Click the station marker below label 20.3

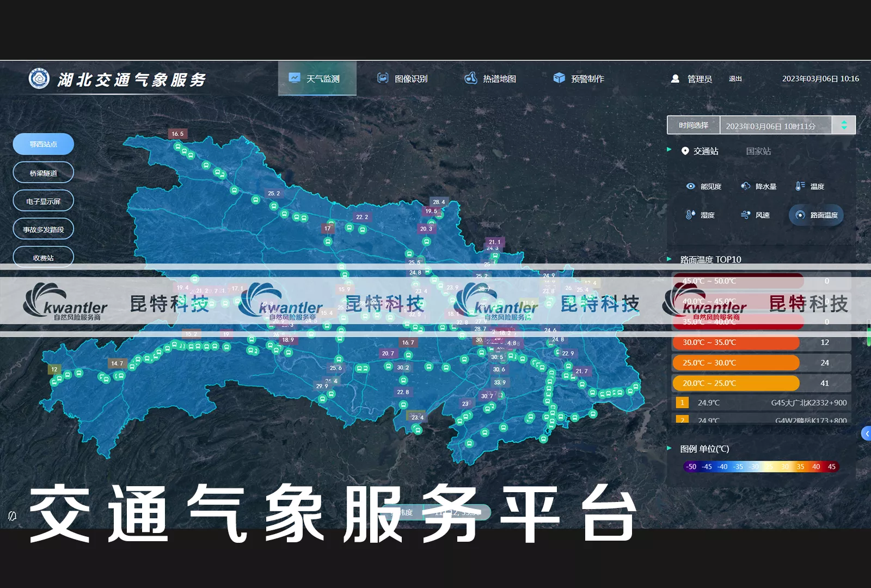tap(426, 241)
